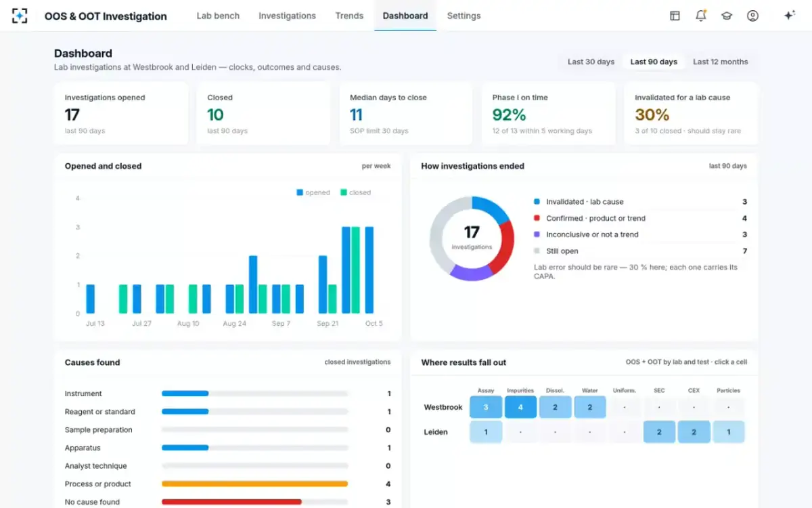Open the user profile icon
Viewport: 812px width, 508px height.
pyautogui.click(x=752, y=16)
